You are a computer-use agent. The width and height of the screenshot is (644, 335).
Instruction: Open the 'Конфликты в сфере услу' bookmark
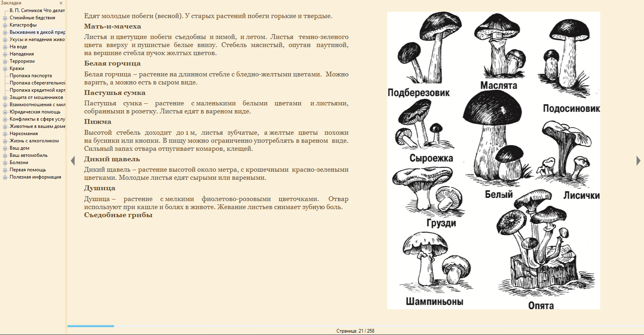click(37, 119)
